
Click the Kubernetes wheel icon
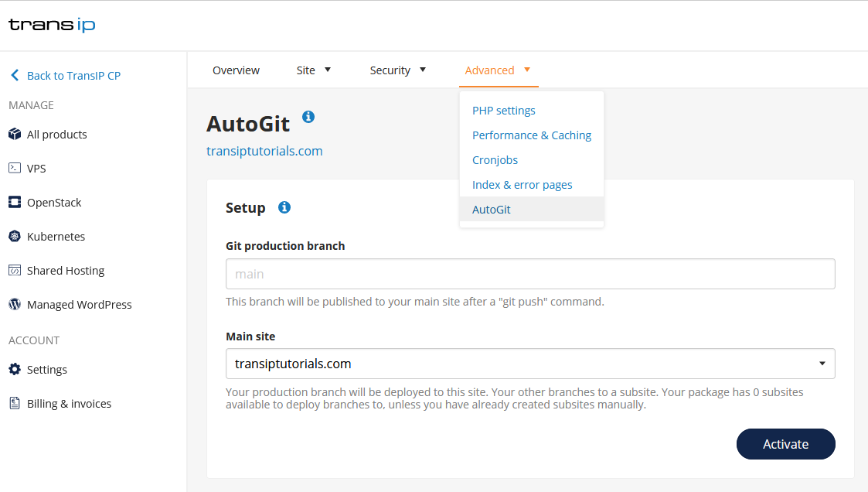[x=15, y=237]
